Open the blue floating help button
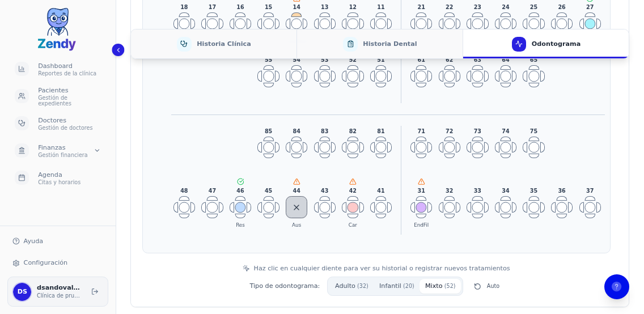 click(x=616, y=287)
